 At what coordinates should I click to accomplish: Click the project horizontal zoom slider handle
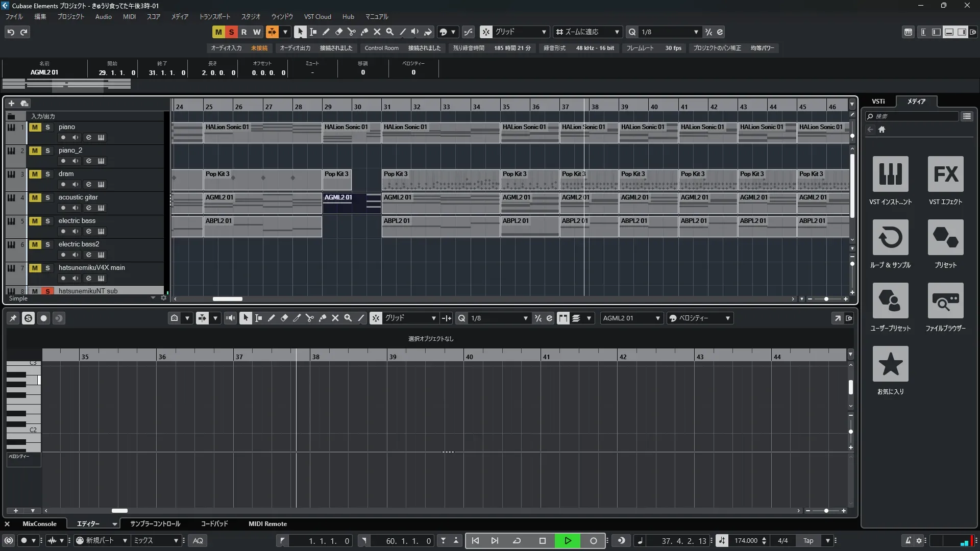pyautogui.click(x=826, y=299)
